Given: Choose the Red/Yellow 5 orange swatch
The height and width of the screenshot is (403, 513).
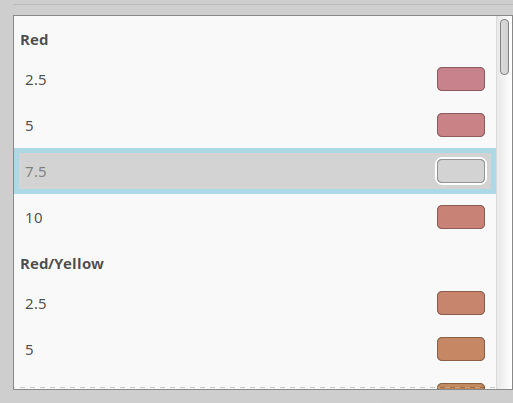Looking at the screenshot, I should (x=461, y=349).
